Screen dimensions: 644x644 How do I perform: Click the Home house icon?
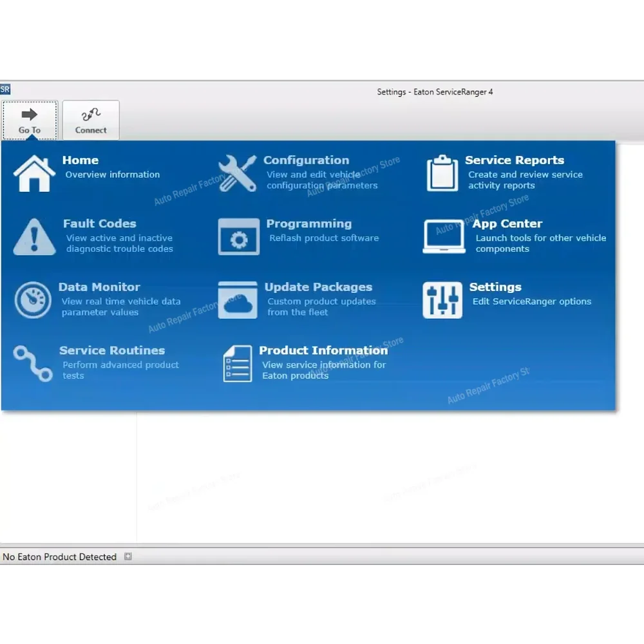point(35,173)
